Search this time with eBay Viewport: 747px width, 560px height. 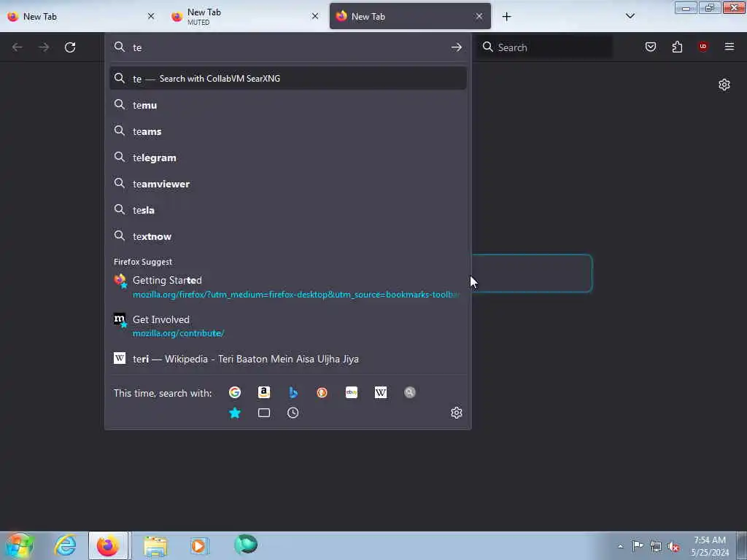(x=352, y=392)
